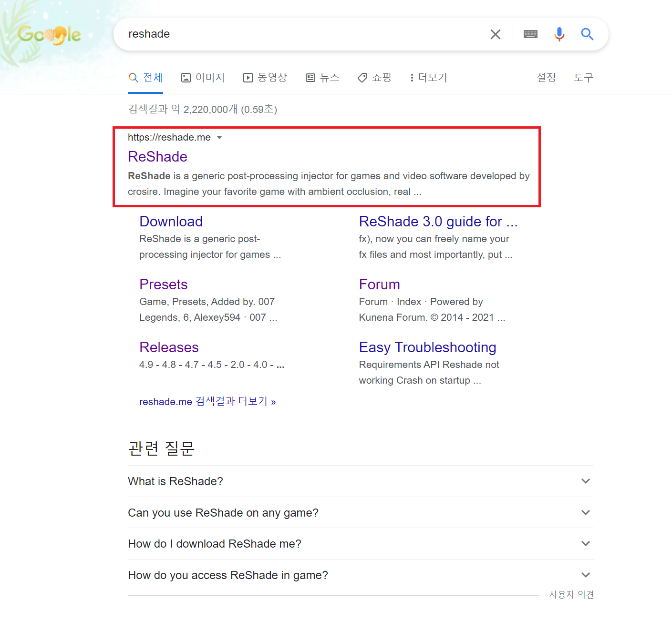
Task: Select the 전체 tab
Action: 146,78
